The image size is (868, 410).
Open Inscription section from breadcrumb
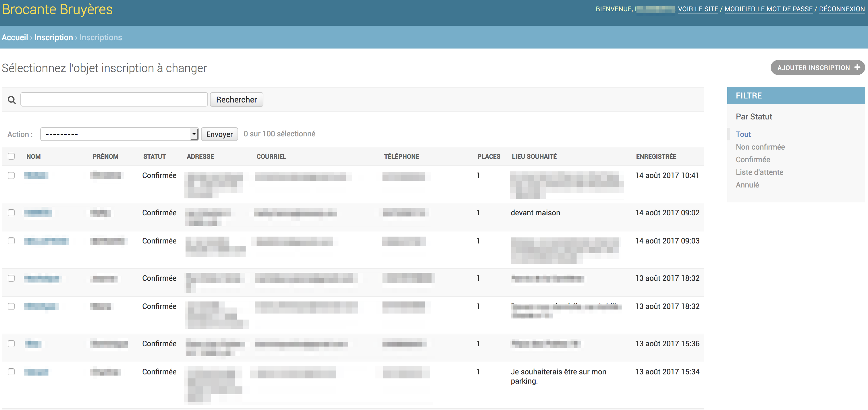(54, 37)
